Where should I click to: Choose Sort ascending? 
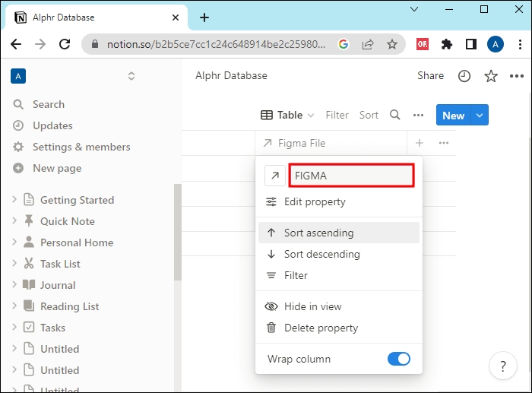339,233
